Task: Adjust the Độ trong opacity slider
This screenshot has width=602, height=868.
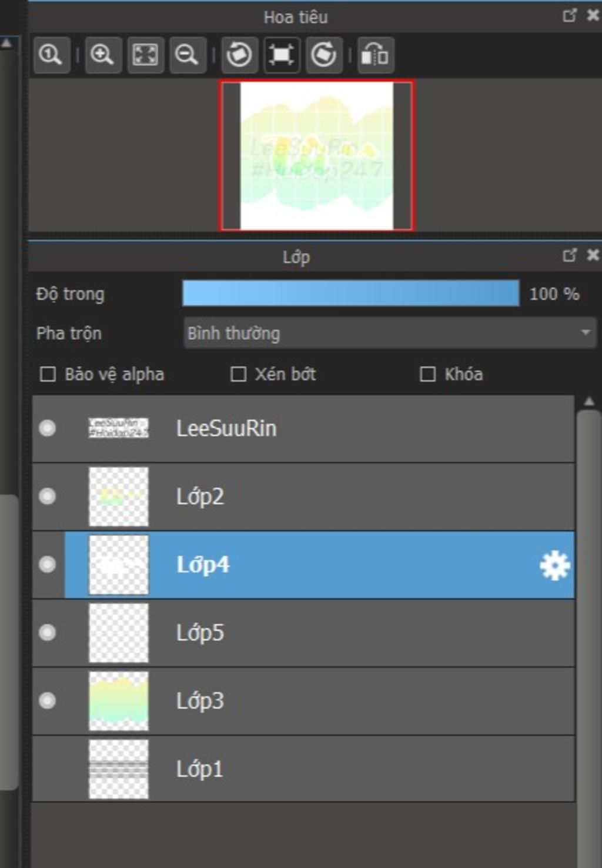Action: point(351,293)
